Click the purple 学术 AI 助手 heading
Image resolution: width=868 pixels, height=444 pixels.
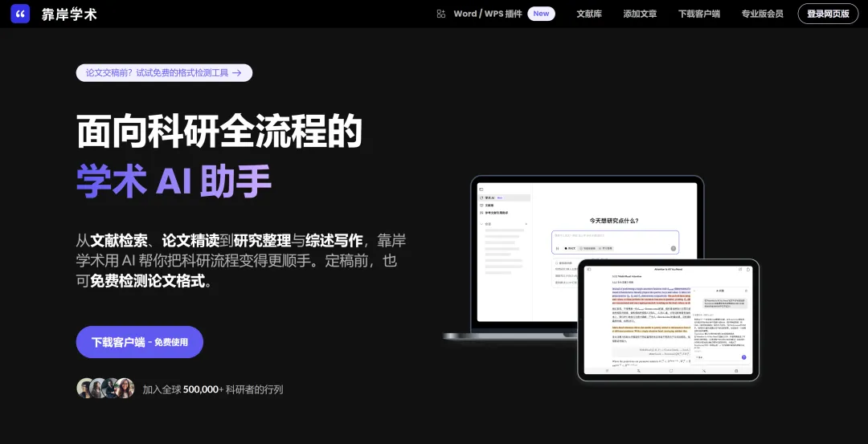pyautogui.click(x=174, y=181)
